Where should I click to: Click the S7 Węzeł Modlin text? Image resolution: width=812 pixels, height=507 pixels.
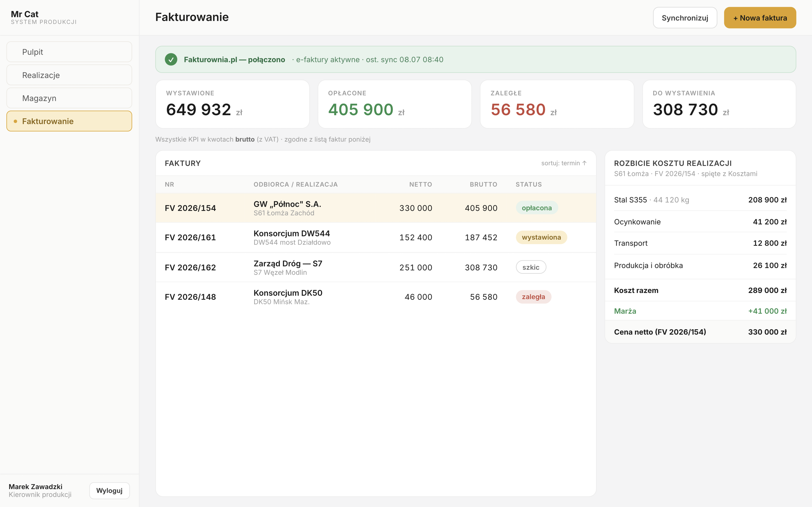pos(280,272)
